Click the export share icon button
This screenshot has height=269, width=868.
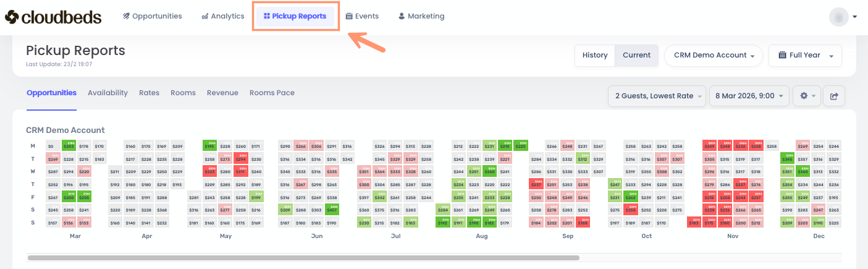(x=834, y=96)
